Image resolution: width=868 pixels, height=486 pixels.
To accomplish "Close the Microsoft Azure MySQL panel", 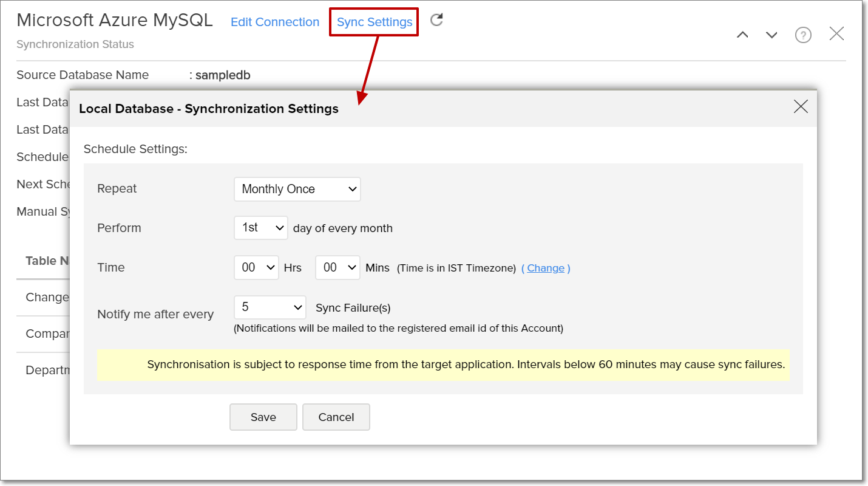I will pyautogui.click(x=836, y=33).
